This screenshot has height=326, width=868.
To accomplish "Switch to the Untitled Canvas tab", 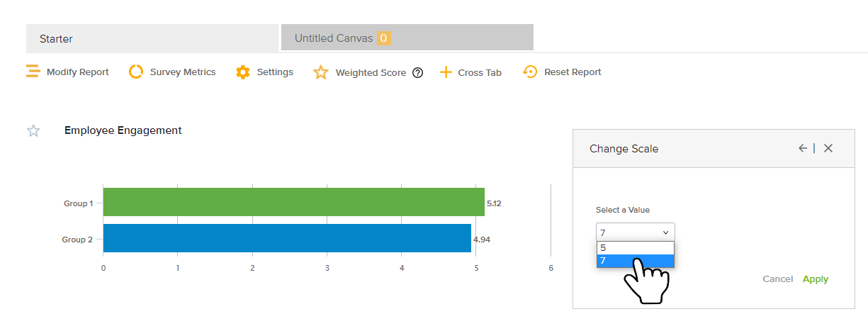I will [333, 38].
